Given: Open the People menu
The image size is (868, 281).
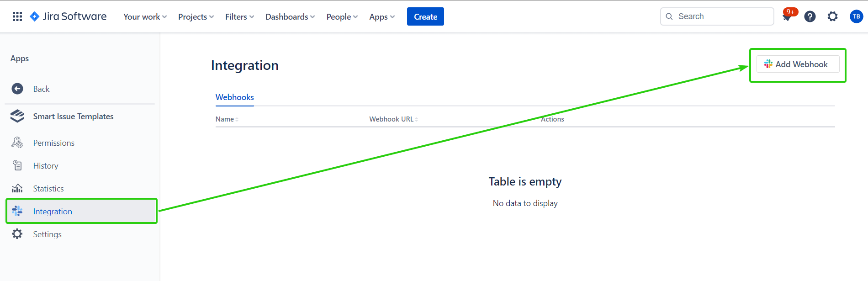Looking at the screenshot, I should tap(342, 17).
